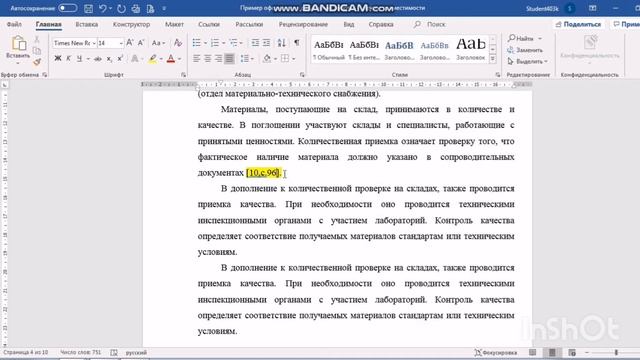640x360 pixels.
Task: Apply the Без интервала style
Action: (x=364, y=49)
